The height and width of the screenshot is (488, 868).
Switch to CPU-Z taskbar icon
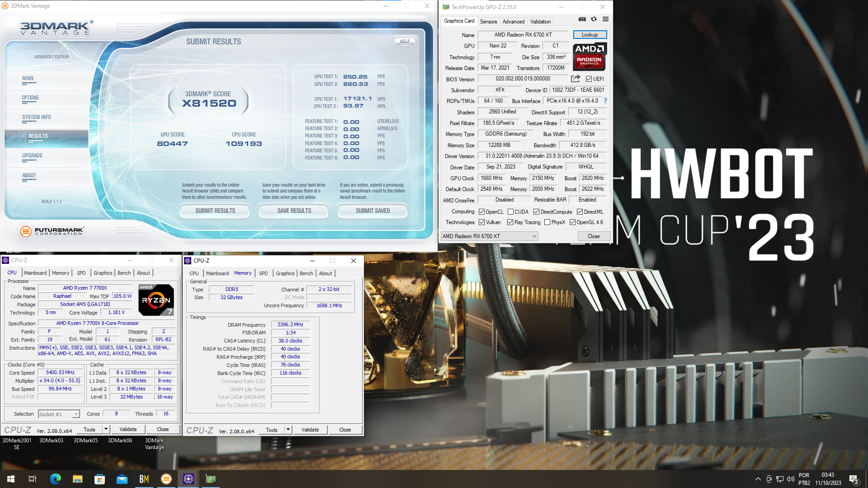pyautogui.click(x=189, y=479)
